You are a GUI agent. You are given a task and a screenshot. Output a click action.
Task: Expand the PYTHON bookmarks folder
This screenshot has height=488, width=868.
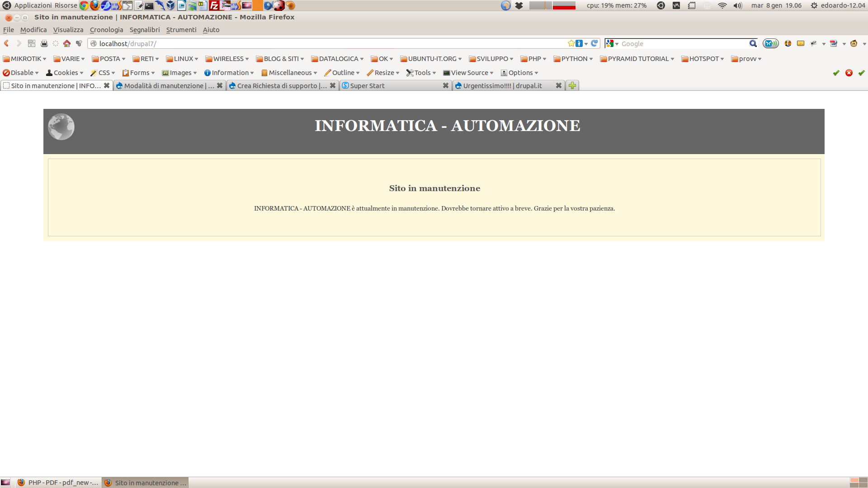(573, 59)
